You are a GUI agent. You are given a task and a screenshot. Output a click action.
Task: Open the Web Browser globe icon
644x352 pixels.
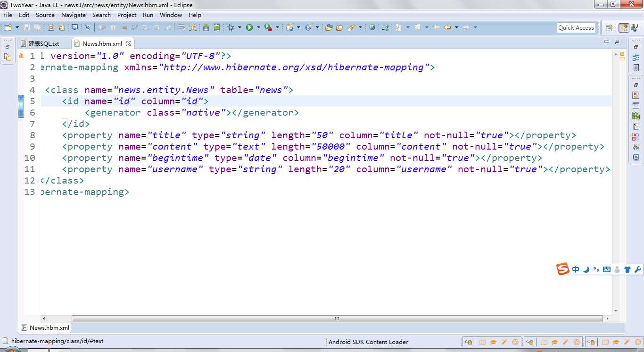pyautogui.click(x=372, y=27)
